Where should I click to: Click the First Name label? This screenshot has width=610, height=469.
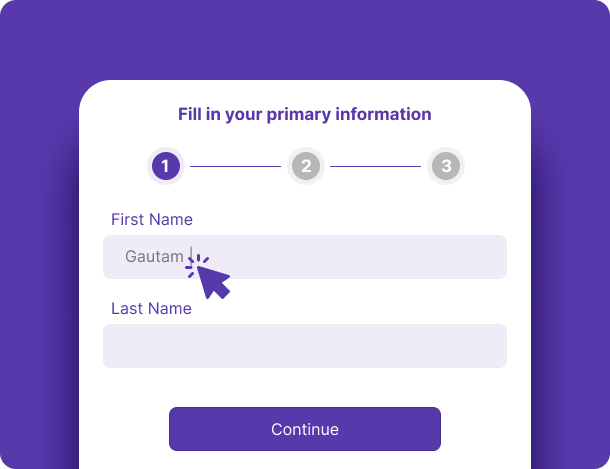[152, 220]
